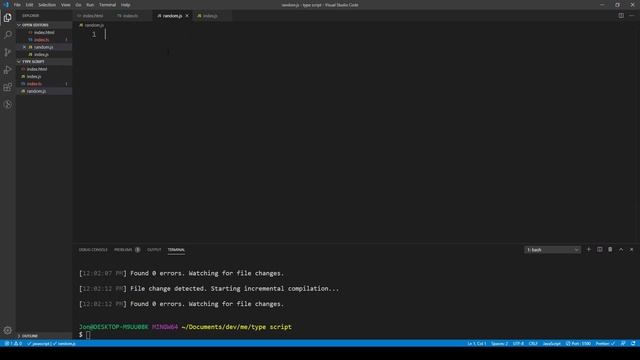Close random.js in Open Editors list
This screenshot has width=640, height=360.
24,47
